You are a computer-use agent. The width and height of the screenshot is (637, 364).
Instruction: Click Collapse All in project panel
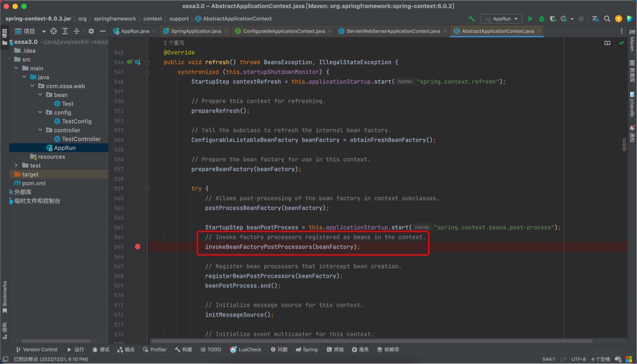click(77, 31)
